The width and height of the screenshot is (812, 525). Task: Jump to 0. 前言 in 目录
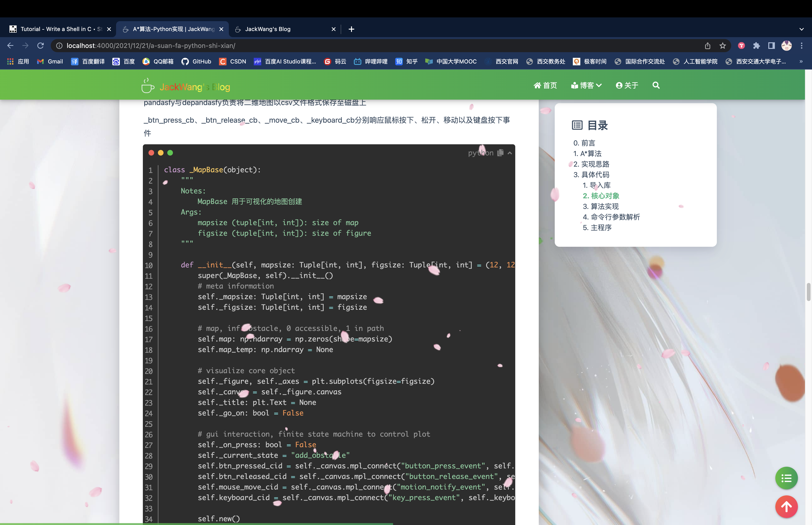tap(584, 143)
